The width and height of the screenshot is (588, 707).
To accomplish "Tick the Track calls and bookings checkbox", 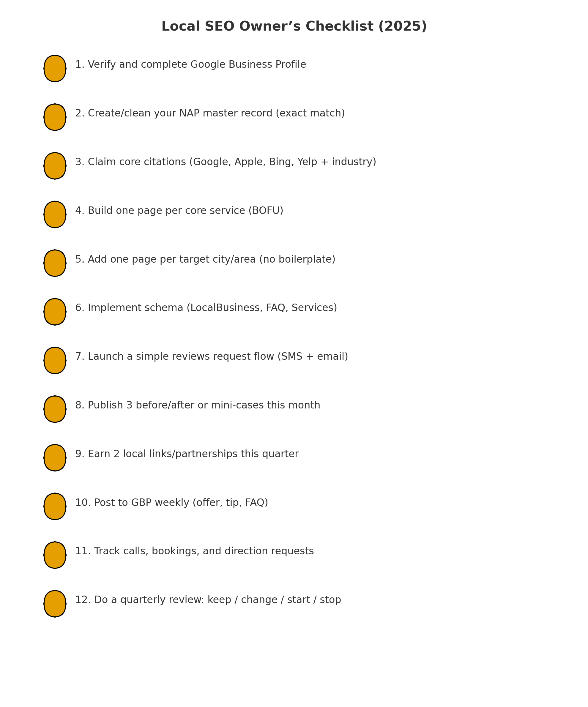I will click(55, 555).
